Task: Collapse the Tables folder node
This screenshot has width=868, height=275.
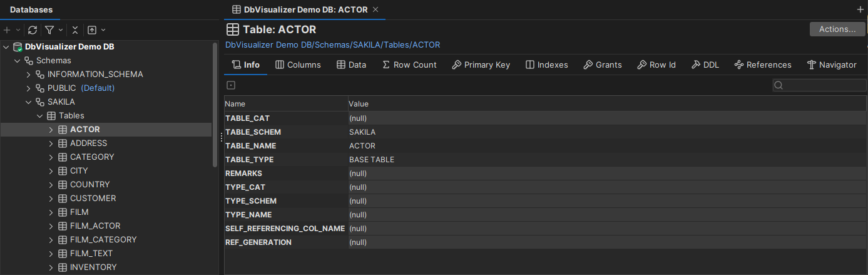Action: tap(40, 116)
